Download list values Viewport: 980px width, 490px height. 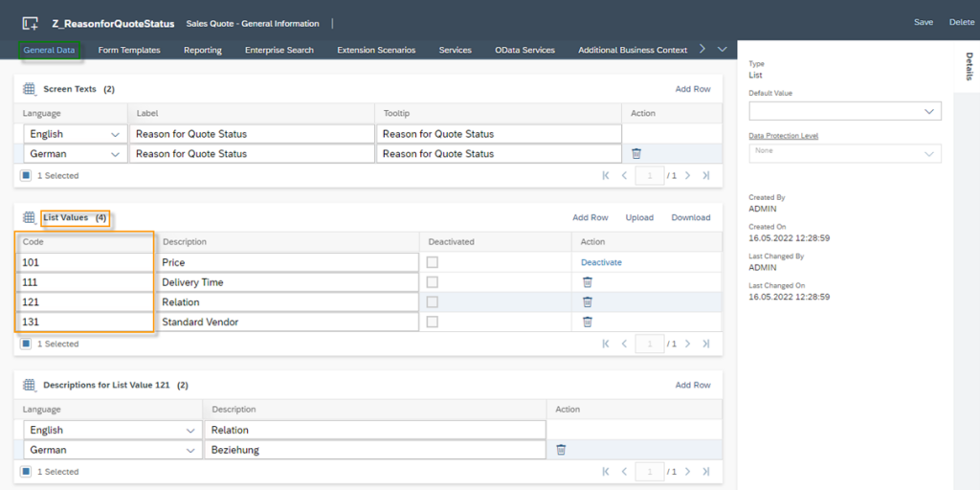tap(691, 217)
